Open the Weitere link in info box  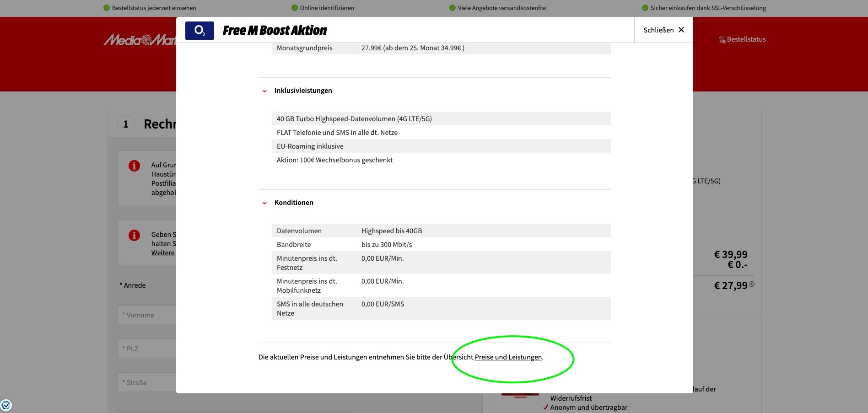[163, 253]
